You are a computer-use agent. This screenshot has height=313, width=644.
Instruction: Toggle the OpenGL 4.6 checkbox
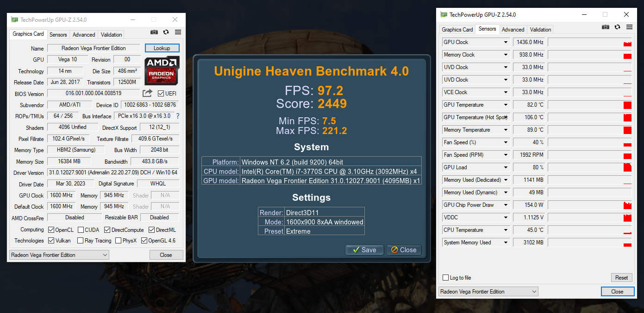(x=144, y=241)
